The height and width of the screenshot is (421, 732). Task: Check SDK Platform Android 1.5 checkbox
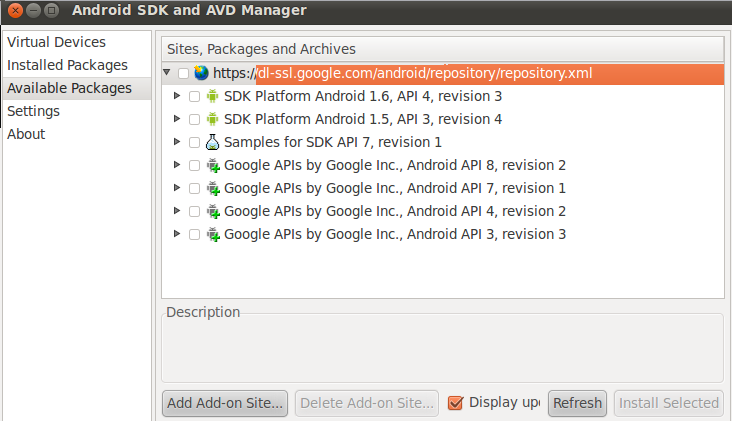[194, 119]
